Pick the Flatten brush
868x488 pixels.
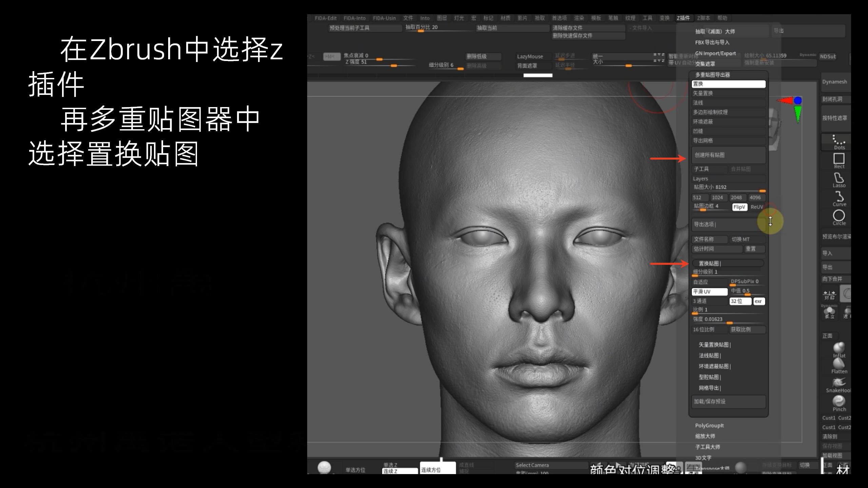[839, 366]
